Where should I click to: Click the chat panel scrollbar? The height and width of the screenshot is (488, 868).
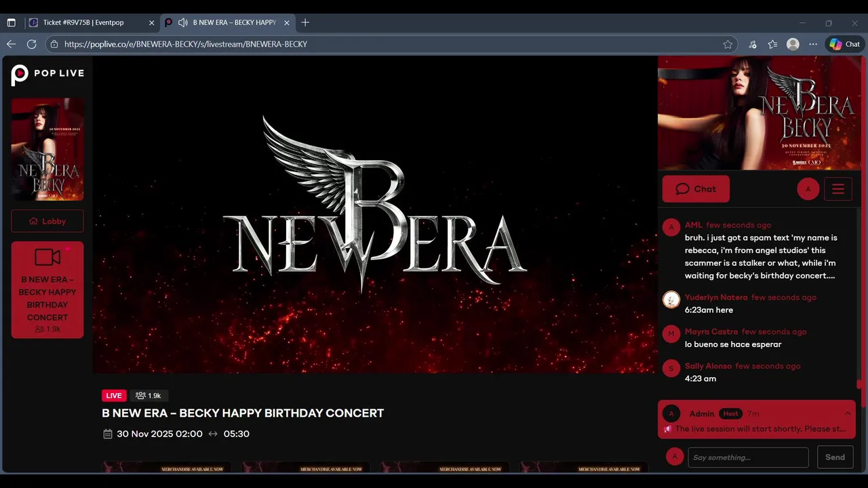pyautogui.click(x=860, y=384)
